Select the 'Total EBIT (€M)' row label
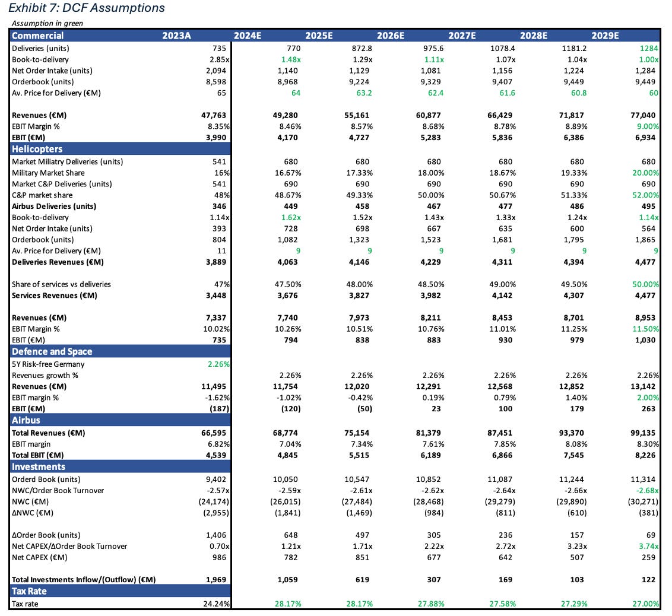The image size is (672, 616). 38,455
